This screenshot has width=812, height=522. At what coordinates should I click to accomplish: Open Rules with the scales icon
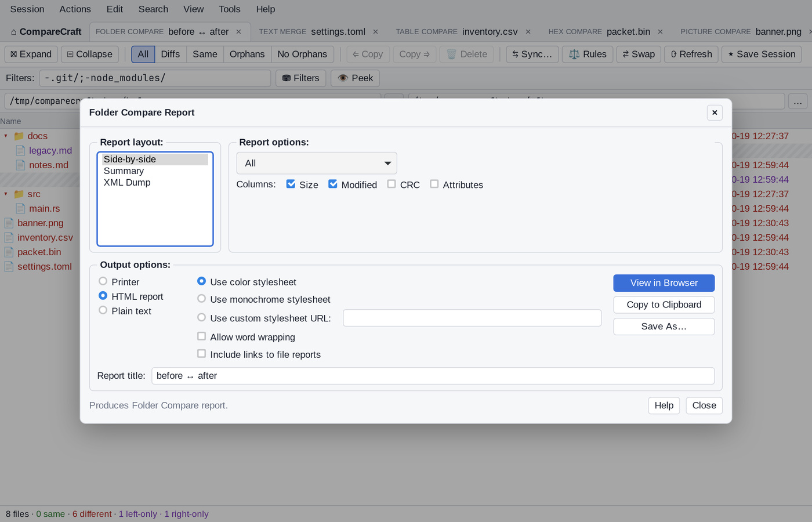pos(588,54)
